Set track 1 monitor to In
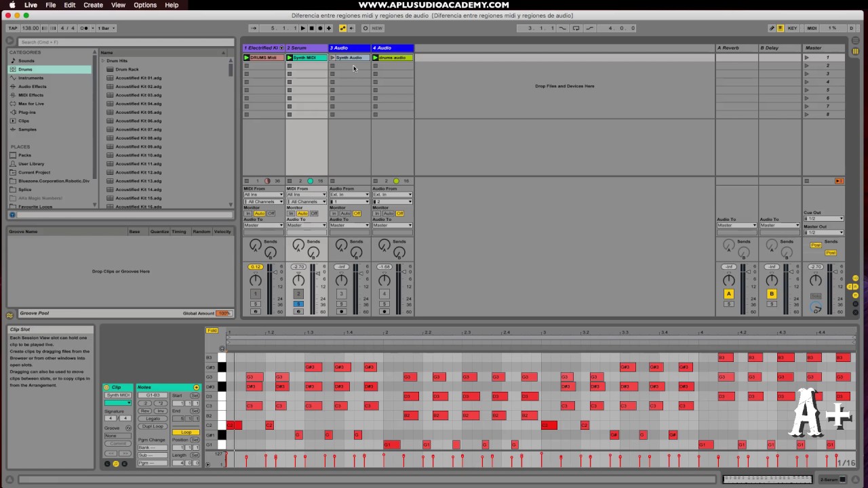The height and width of the screenshot is (488, 868). point(248,213)
